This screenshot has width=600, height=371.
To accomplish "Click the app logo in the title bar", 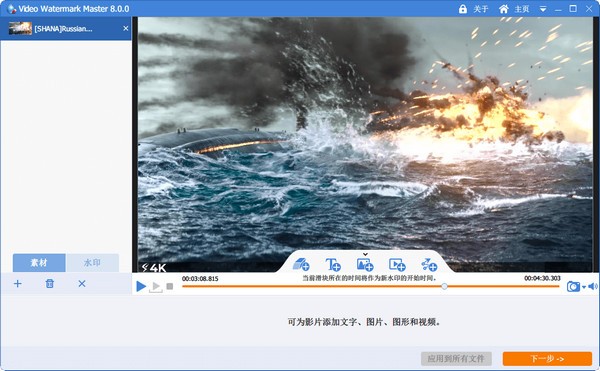I will click(11, 9).
